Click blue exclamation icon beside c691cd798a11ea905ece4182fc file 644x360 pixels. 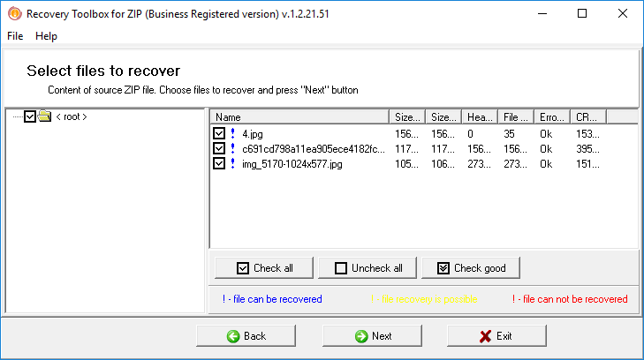coord(233,148)
